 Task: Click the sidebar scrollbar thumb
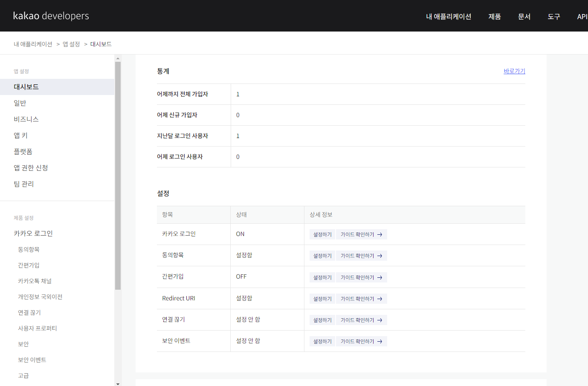point(118,176)
